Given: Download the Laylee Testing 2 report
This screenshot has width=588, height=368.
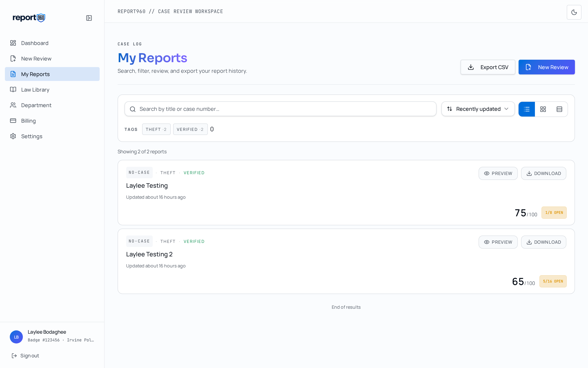Looking at the screenshot, I should [543, 242].
